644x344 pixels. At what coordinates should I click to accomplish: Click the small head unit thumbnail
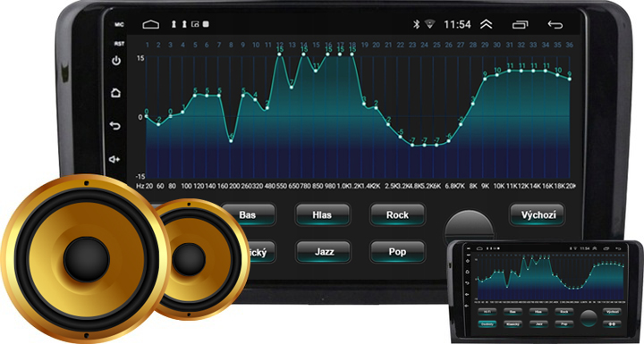545,290
